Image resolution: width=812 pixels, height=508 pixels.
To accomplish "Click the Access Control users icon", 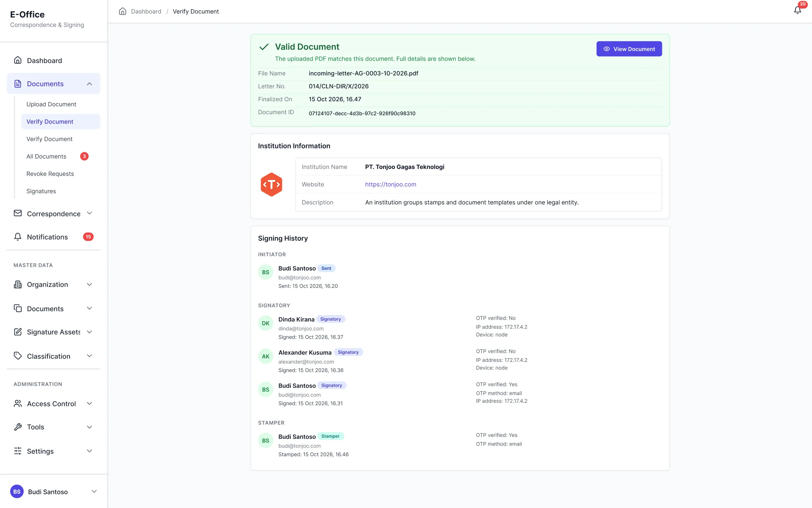I will tap(18, 403).
